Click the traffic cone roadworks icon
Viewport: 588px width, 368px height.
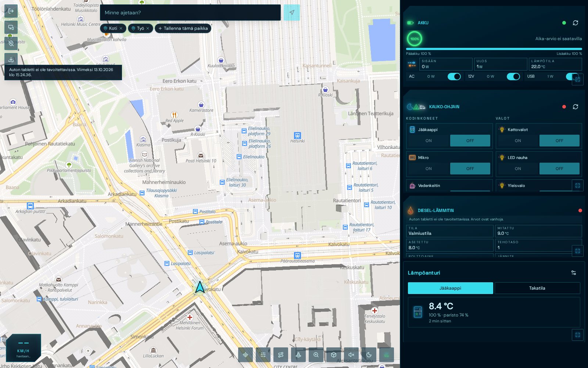(x=298, y=355)
